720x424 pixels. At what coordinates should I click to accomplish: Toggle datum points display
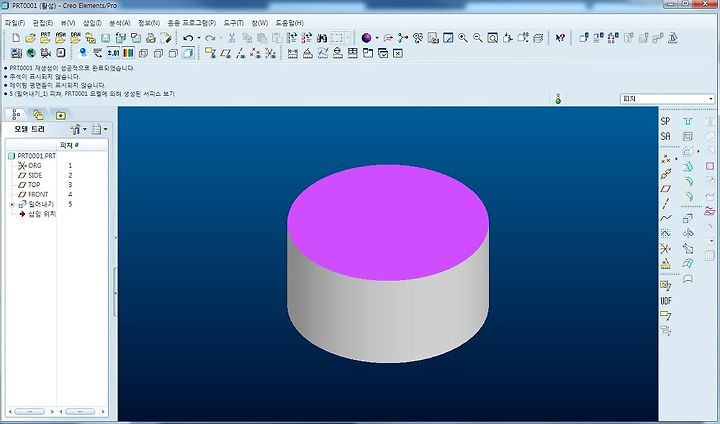(x=255, y=53)
